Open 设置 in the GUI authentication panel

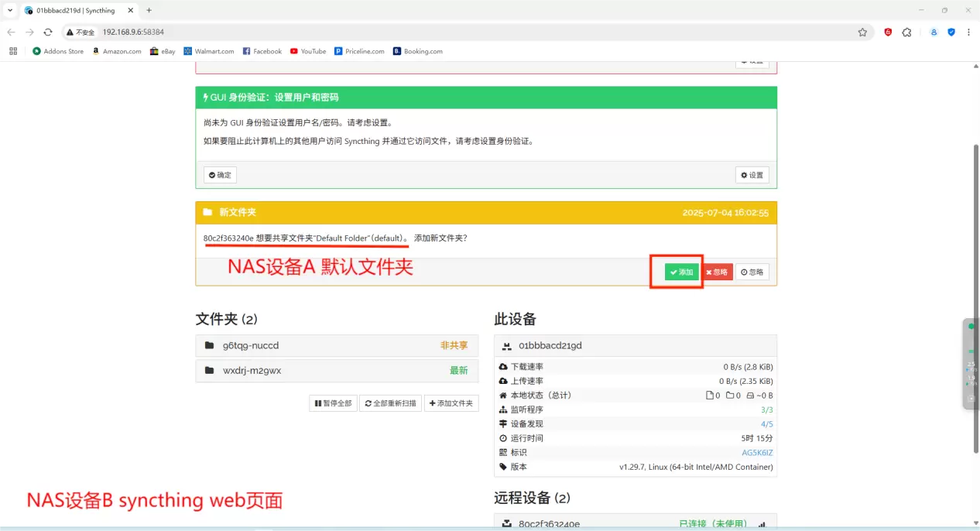(x=752, y=175)
